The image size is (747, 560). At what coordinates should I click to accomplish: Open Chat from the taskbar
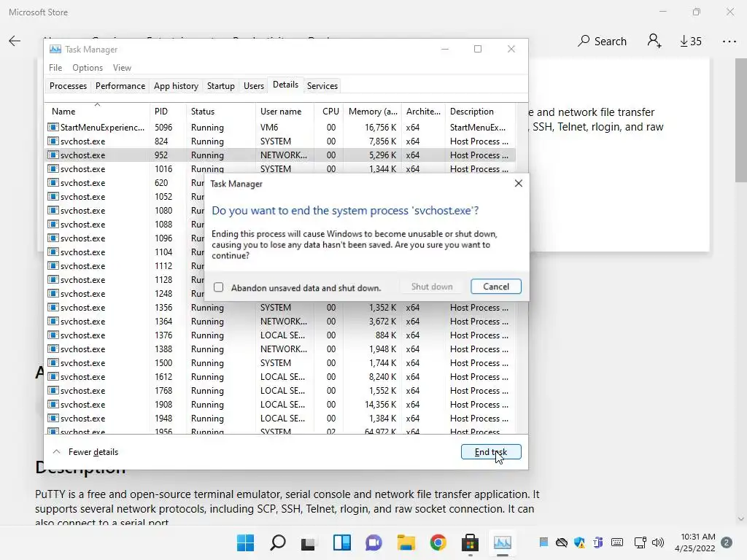(x=373, y=542)
